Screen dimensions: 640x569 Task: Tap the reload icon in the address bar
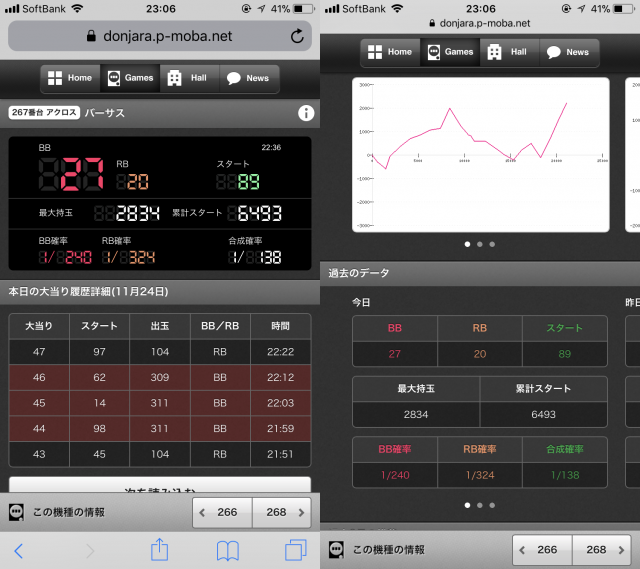tap(297, 36)
